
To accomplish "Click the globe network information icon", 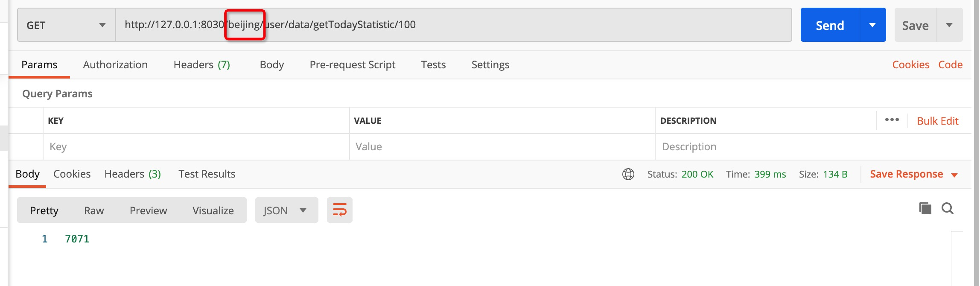I will (x=628, y=174).
